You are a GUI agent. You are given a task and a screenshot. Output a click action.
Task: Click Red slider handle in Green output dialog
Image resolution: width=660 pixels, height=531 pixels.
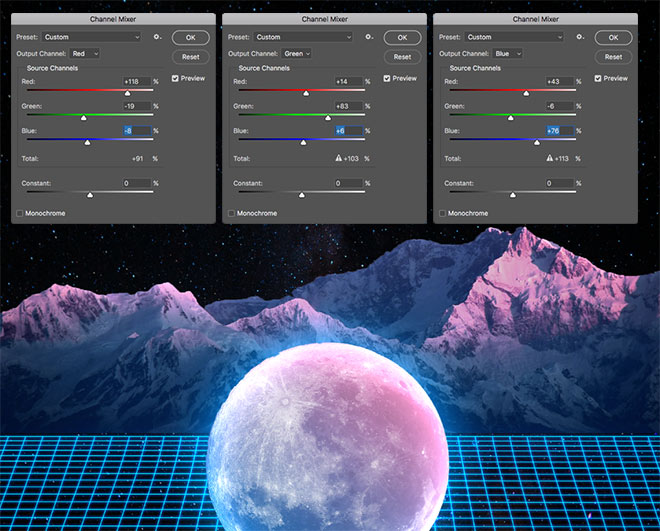click(306, 93)
